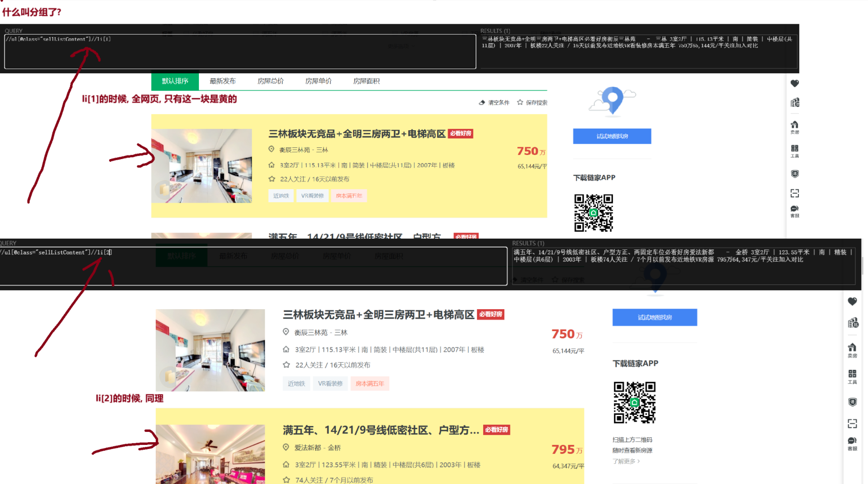
Task: Click the 诺 shield icon in lower sidebar
Action: [852, 402]
